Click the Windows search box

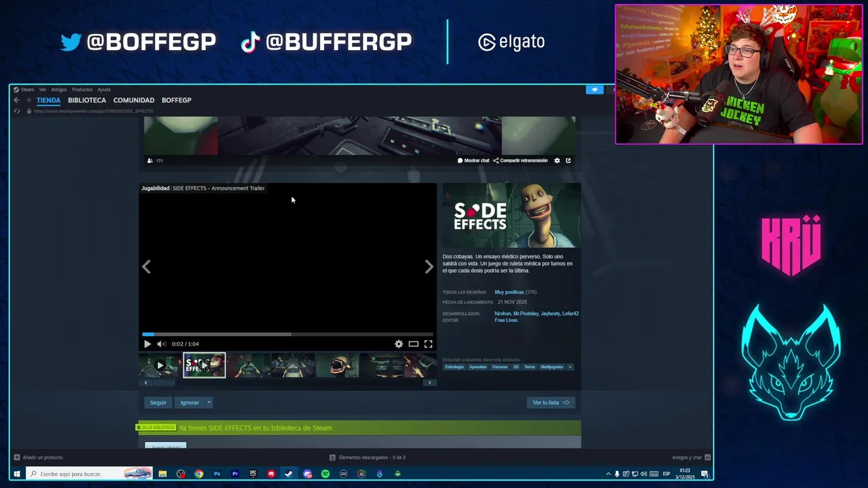(90, 474)
